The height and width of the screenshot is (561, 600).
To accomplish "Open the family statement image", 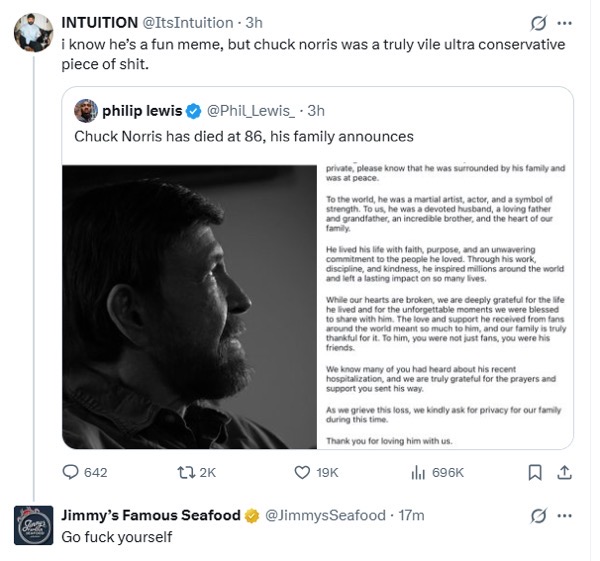I will click(x=445, y=307).
